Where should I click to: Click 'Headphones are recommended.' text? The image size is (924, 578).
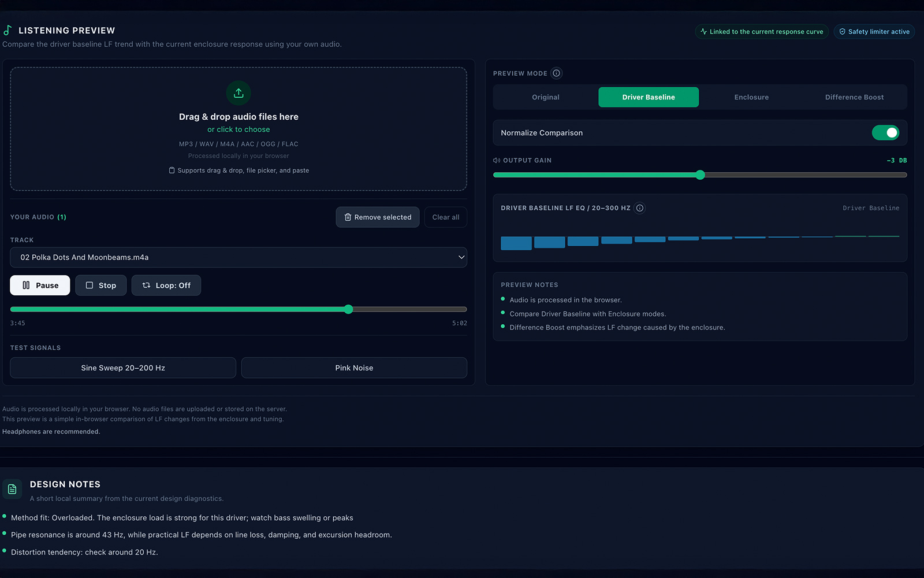click(51, 432)
